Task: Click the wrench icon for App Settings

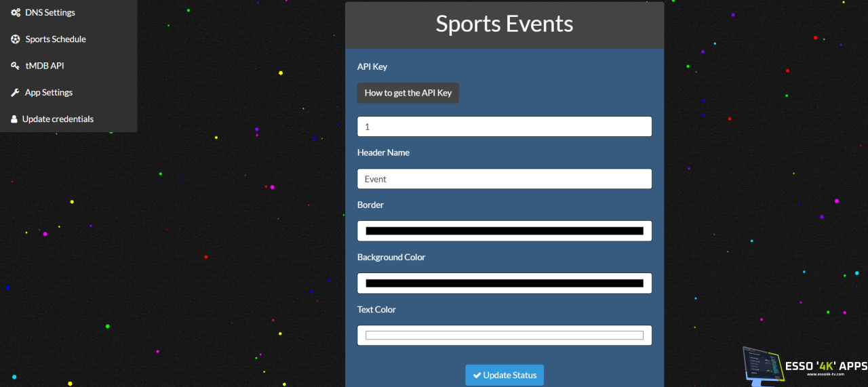Action: 15,93
